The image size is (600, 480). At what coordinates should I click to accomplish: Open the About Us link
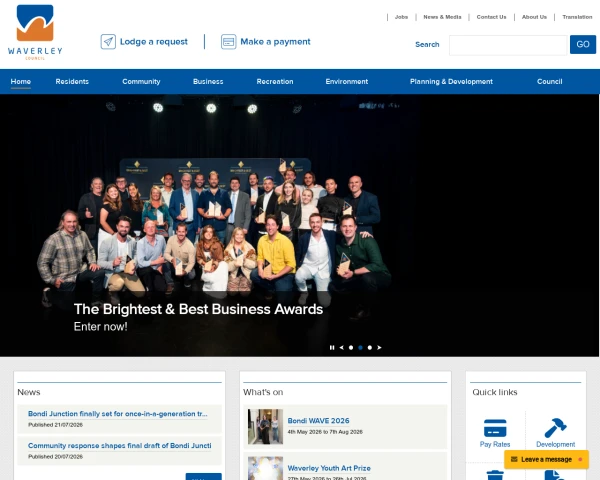coord(534,17)
